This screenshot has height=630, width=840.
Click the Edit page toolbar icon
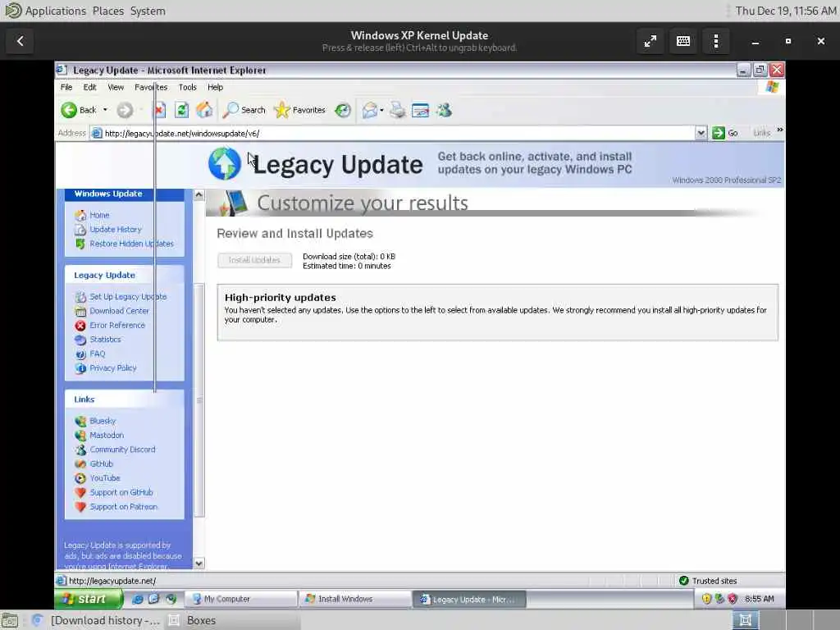[x=421, y=111]
